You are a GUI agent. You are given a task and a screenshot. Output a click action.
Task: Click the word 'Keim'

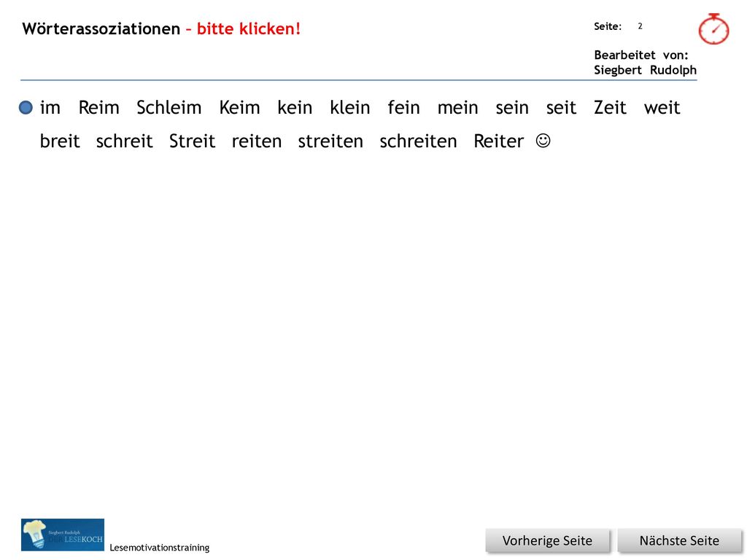click(x=239, y=108)
